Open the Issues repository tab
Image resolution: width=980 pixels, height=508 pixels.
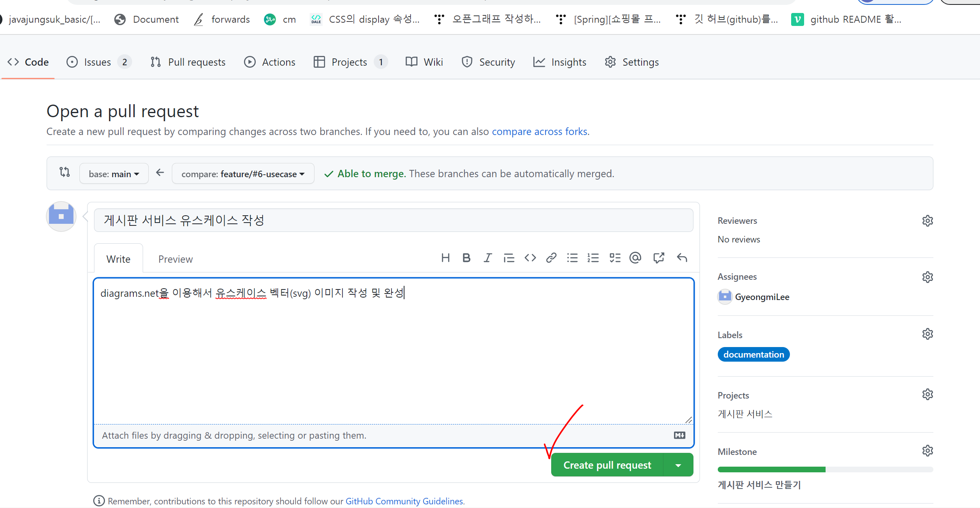[x=98, y=62]
